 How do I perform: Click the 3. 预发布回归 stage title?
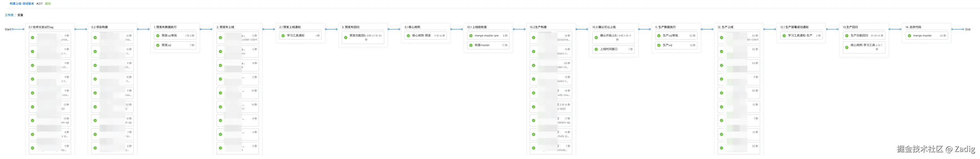pos(350,27)
